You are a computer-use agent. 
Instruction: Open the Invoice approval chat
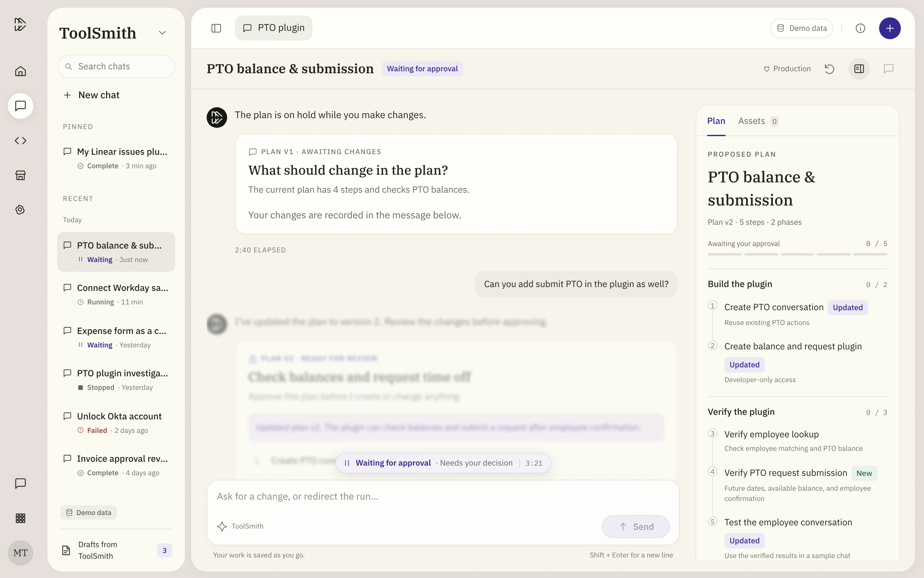116,465
